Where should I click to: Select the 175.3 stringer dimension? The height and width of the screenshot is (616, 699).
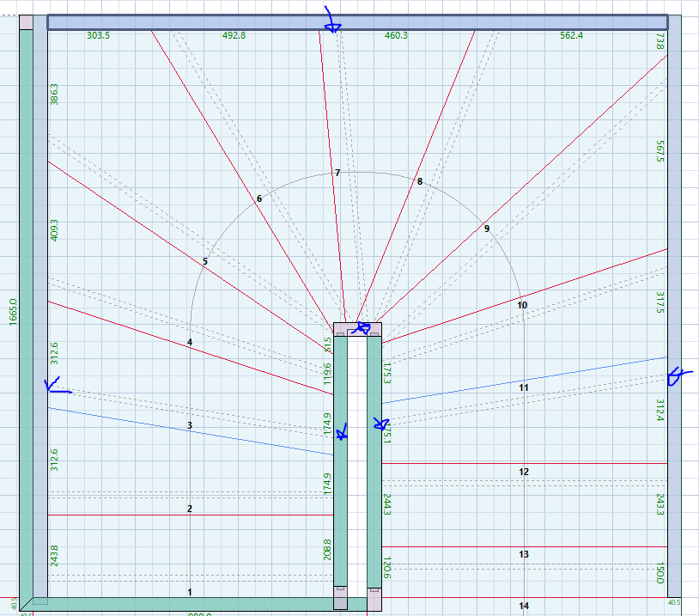[x=386, y=374]
